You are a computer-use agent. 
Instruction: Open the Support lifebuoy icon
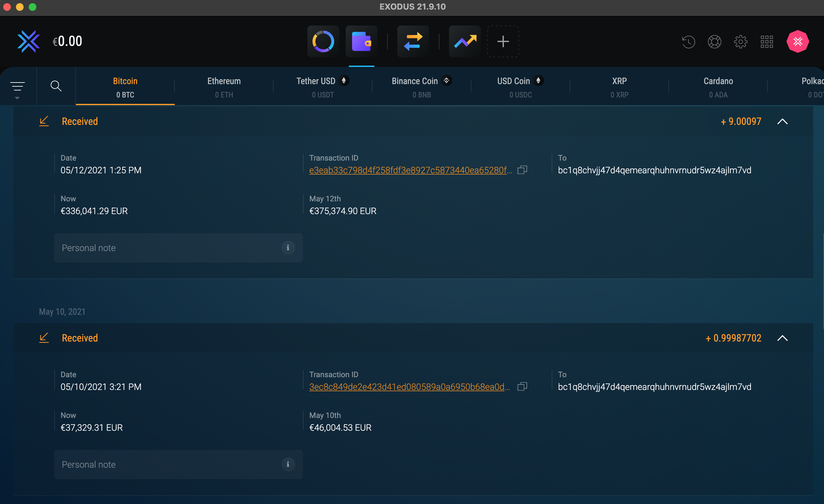(714, 42)
